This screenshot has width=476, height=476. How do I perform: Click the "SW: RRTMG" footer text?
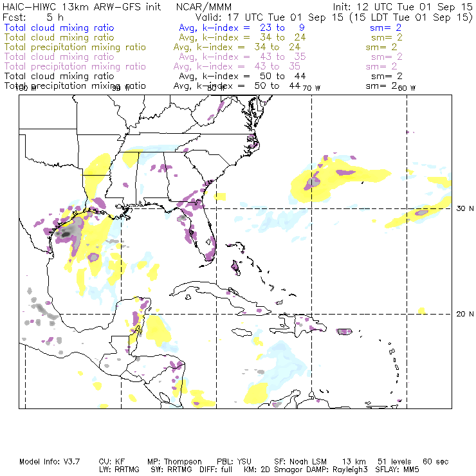[171, 470]
